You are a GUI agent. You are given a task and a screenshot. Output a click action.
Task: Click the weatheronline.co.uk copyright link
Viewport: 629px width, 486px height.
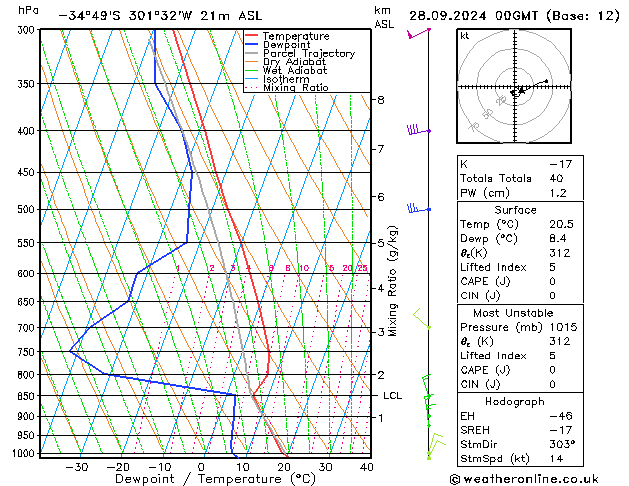tap(524, 479)
